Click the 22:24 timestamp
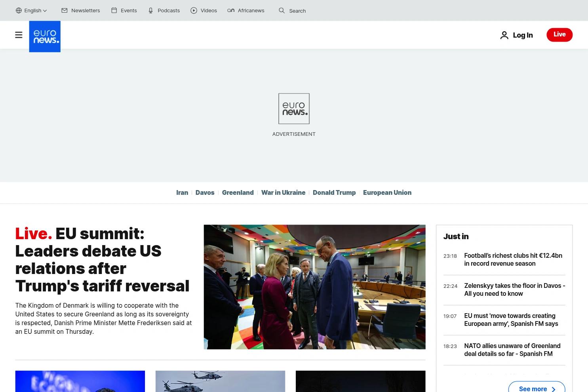This screenshot has width=588, height=392. pos(450,286)
